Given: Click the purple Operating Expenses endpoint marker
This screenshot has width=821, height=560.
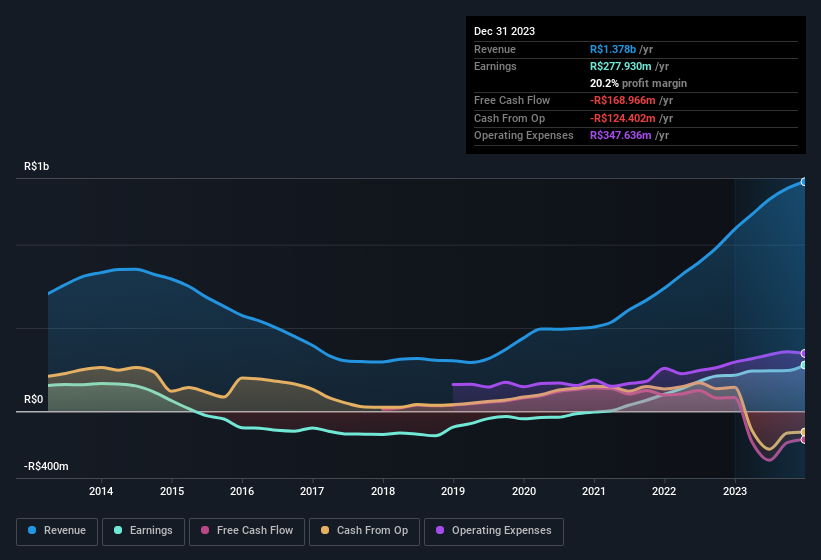Looking at the screenshot, I should point(804,353).
